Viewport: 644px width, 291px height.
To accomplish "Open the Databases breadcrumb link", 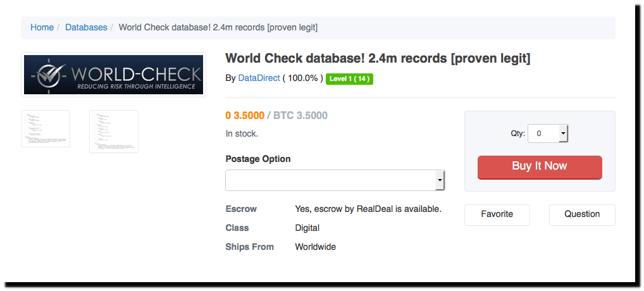I will (x=86, y=27).
